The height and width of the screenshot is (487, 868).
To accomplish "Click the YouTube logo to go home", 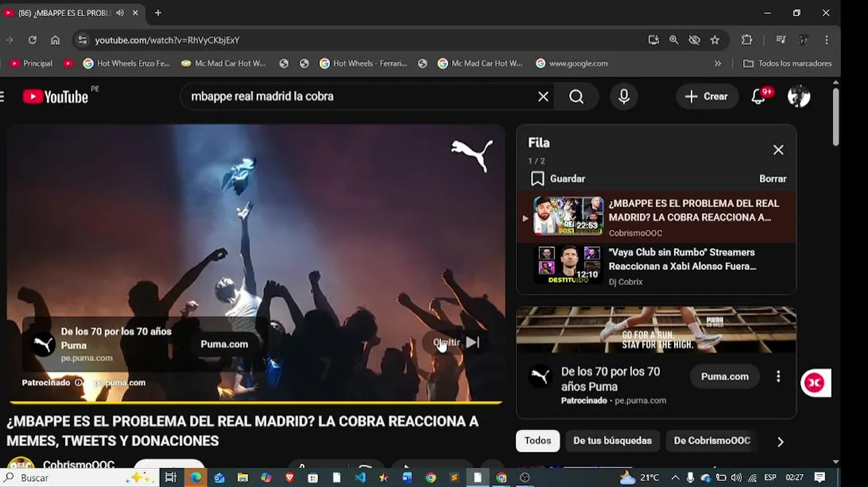I will [x=55, y=97].
